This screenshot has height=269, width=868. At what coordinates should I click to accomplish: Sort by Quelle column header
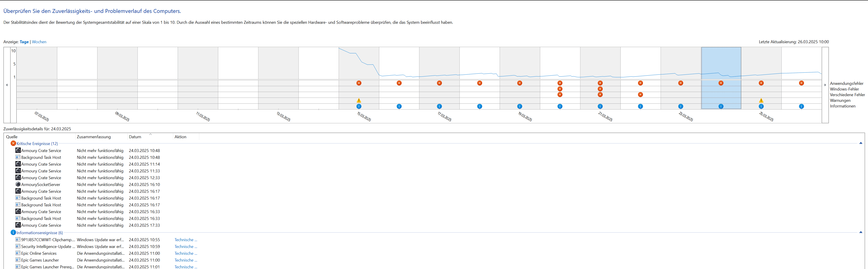12,137
